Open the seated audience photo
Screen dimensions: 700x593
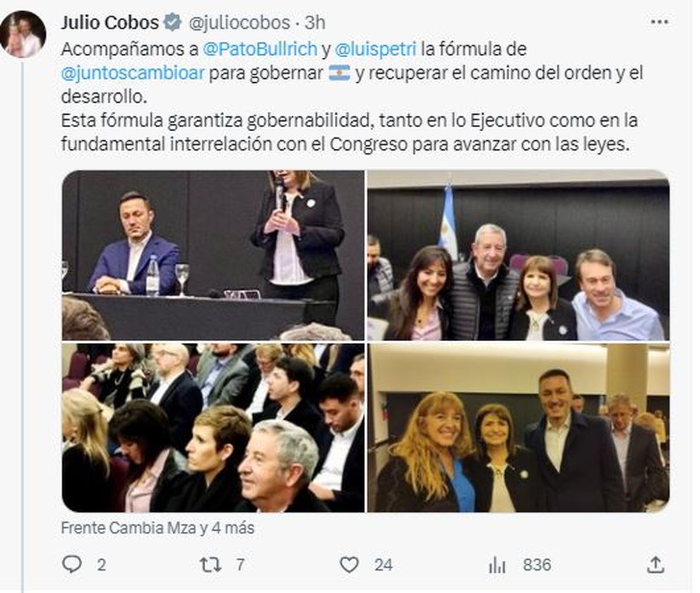click(x=213, y=428)
